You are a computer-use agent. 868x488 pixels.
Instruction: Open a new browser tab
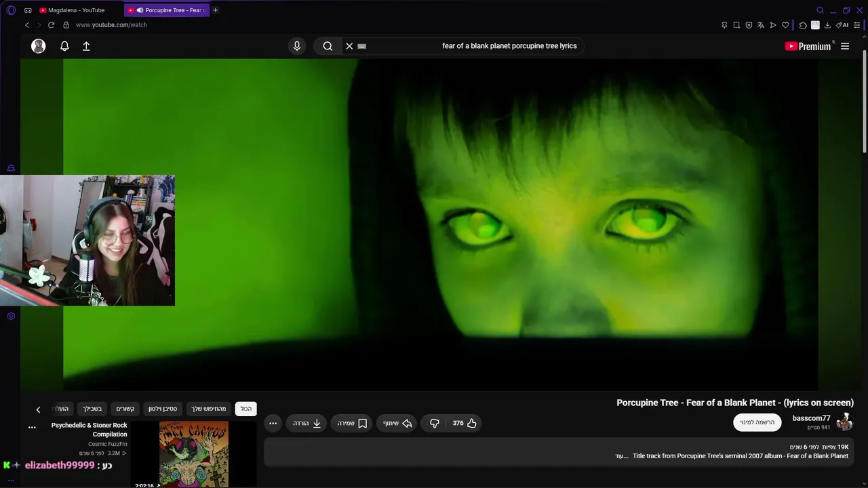coord(215,10)
